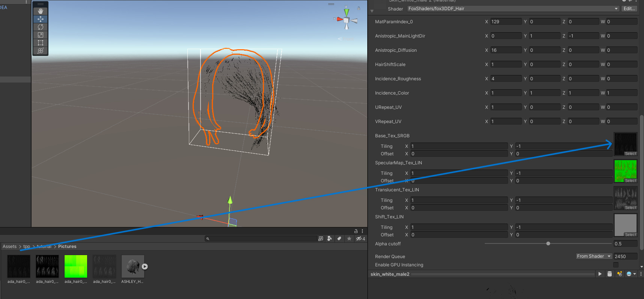This screenshot has height=299, width=644.
Task: Go to tpp folder in breadcrumb
Action: pyautogui.click(x=27, y=246)
